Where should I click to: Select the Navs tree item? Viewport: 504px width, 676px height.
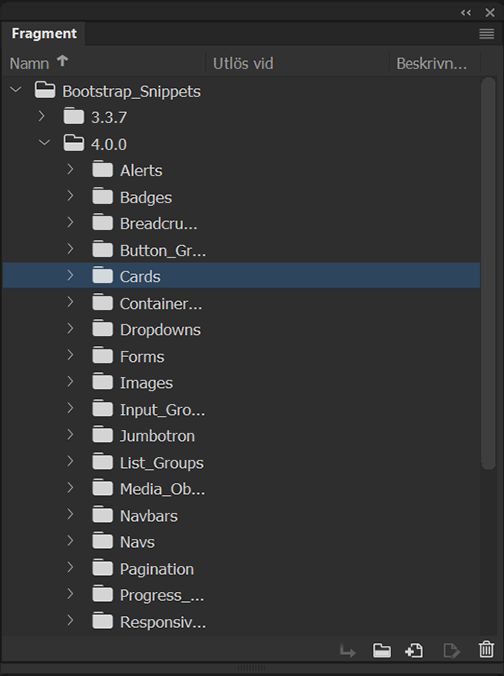(x=137, y=542)
